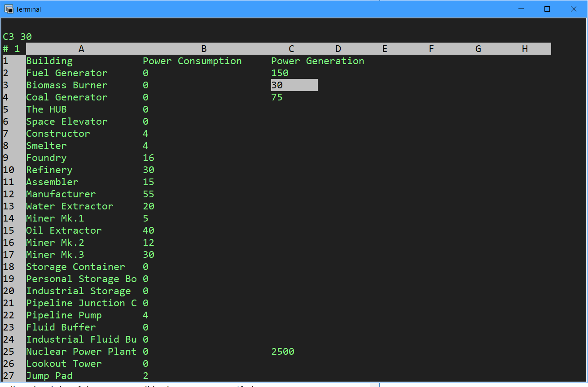This screenshot has height=387, width=588.
Task: Select the 'Coal Generator' cell
Action: (x=67, y=97)
